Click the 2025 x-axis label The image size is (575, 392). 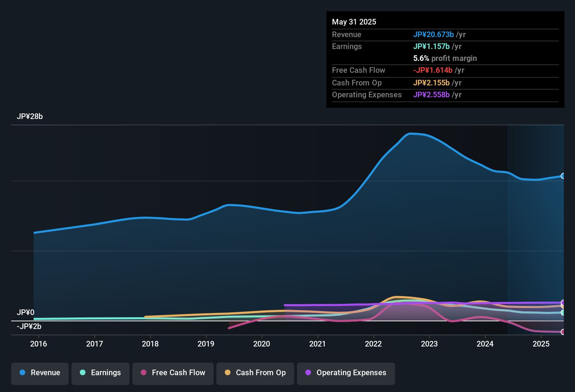[541, 344]
